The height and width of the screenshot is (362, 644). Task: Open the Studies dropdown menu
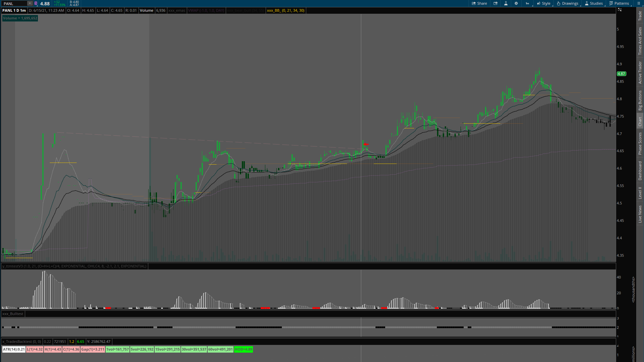594,3
